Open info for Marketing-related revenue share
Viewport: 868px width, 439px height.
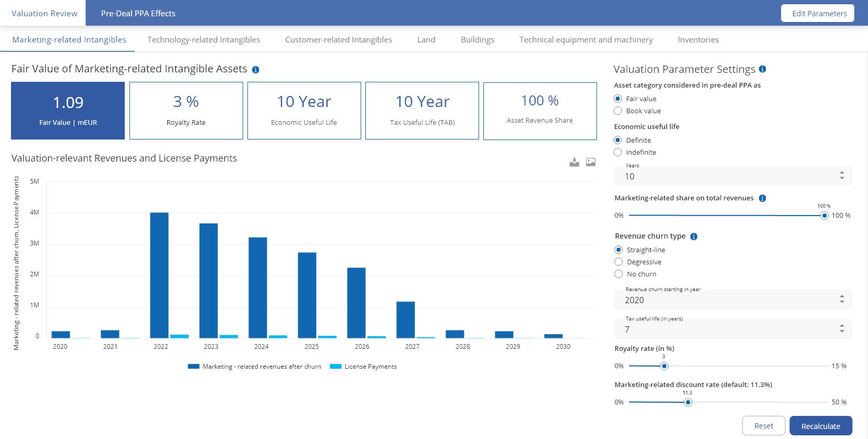click(763, 198)
